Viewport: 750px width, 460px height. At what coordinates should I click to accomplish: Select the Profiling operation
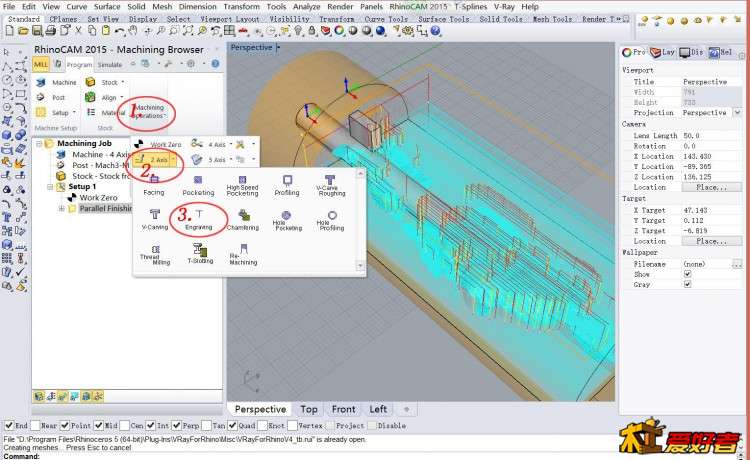click(287, 186)
